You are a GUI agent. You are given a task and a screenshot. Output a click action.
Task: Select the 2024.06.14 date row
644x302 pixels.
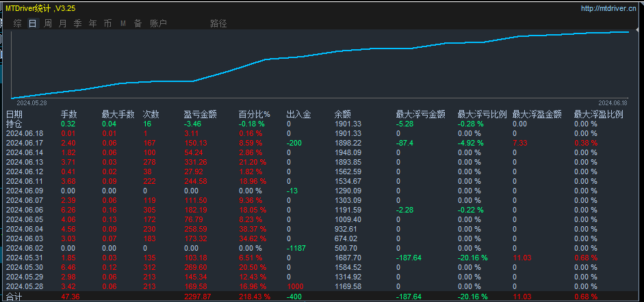[25, 152]
